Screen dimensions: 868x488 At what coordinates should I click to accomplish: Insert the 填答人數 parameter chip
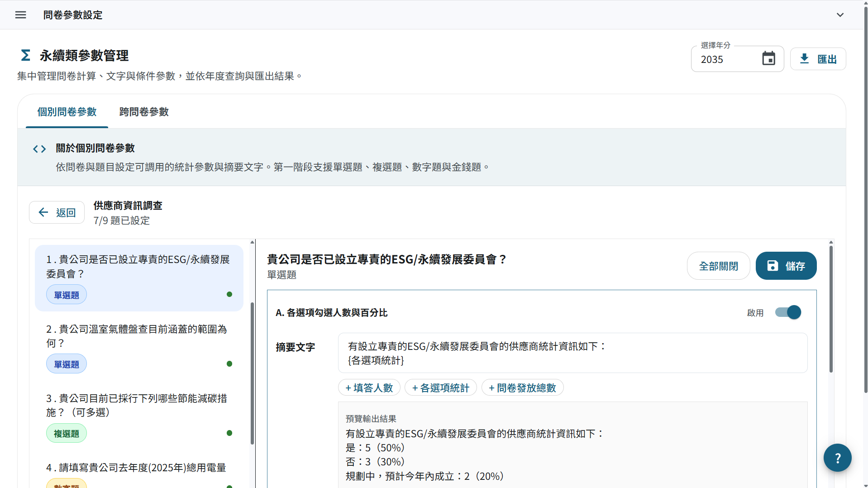(x=369, y=388)
